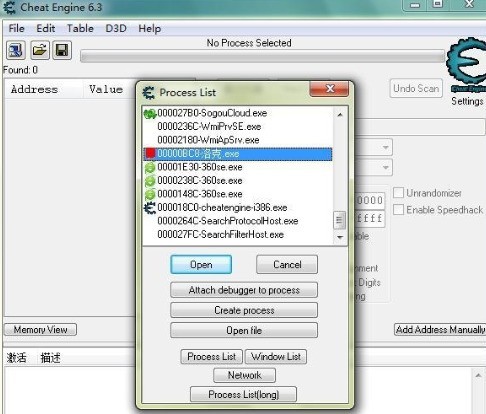The height and width of the screenshot is (414, 486).
Task: Click the Memory View button
Action: pos(41,330)
